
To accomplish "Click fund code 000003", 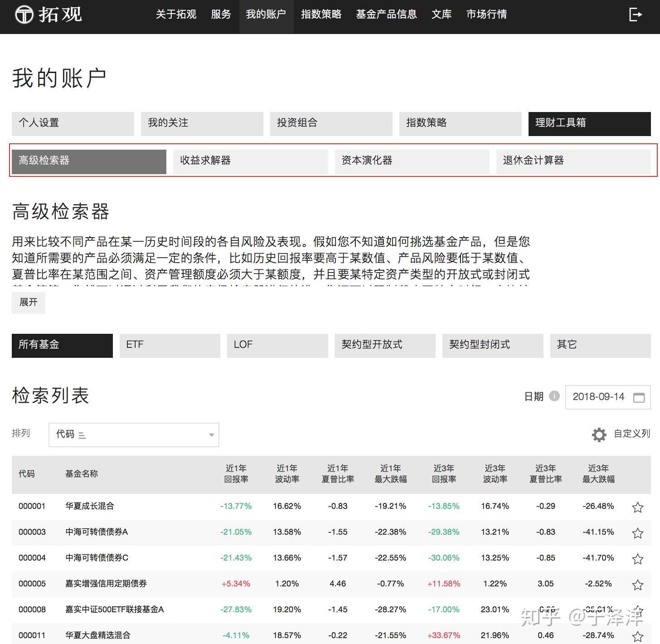I will tap(32, 532).
